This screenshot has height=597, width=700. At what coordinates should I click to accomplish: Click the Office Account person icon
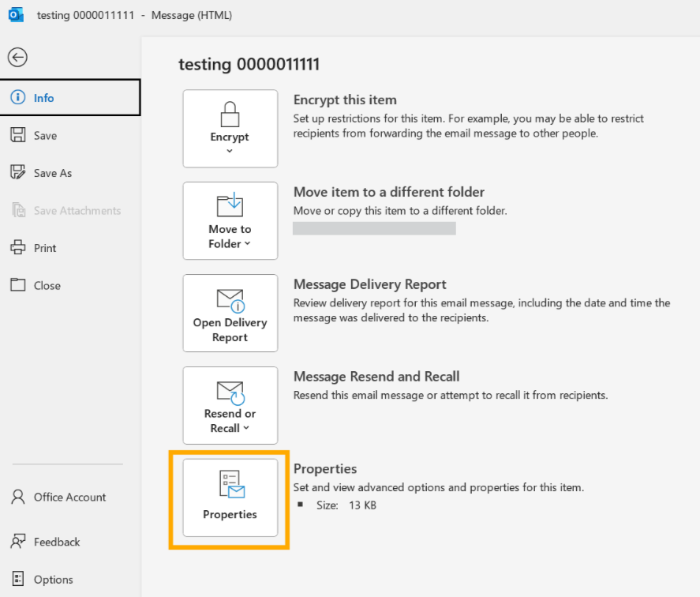(17, 497)
